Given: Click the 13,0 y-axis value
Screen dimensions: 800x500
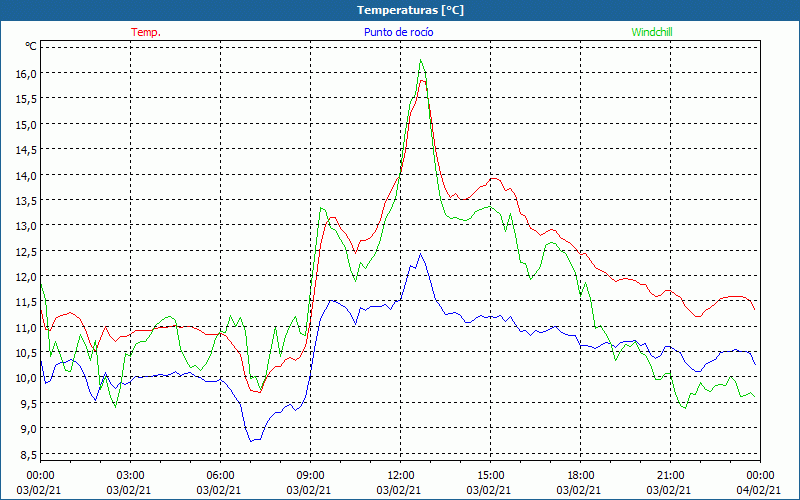Looking at the screenshot, I should coord(26,226).
